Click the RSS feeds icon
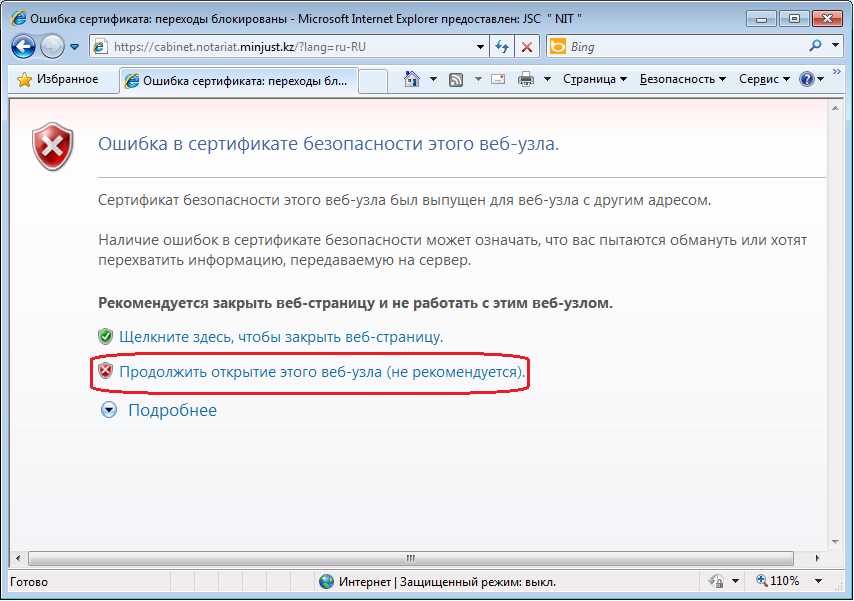The width and height of the screenshot is (854, 601). (456, 80)
